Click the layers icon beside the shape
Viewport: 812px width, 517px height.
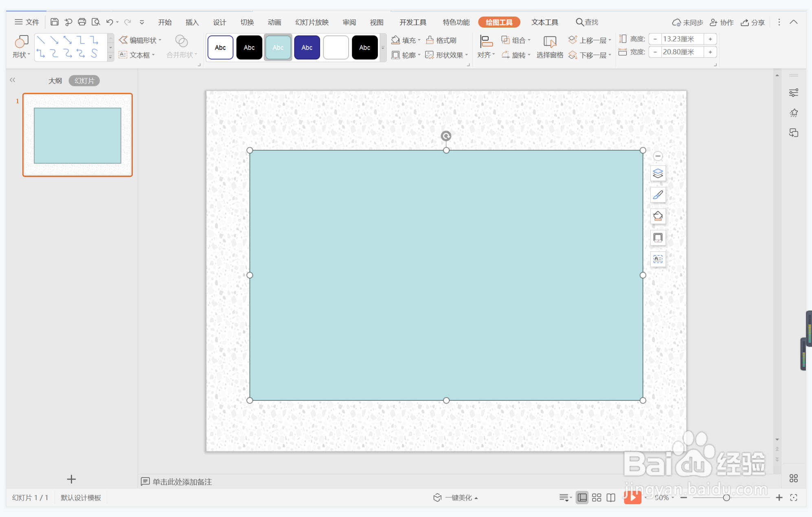pos(658,174)
